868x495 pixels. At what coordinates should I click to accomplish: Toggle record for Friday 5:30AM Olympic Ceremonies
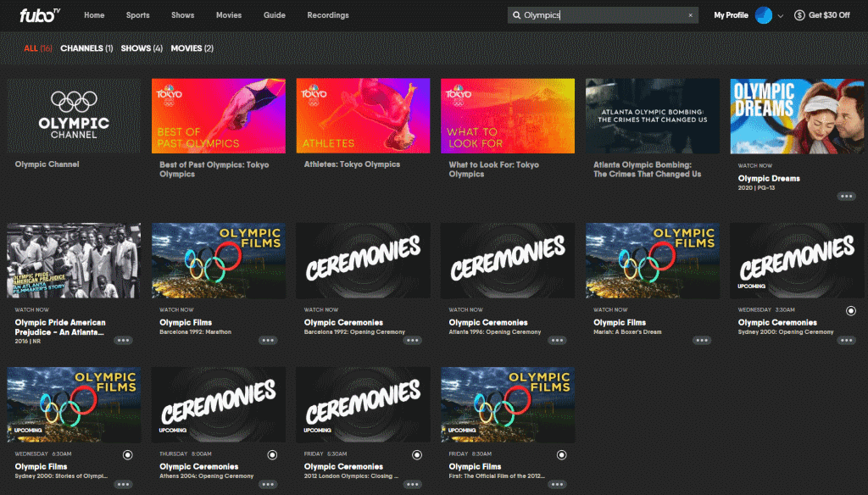point(417,455)
